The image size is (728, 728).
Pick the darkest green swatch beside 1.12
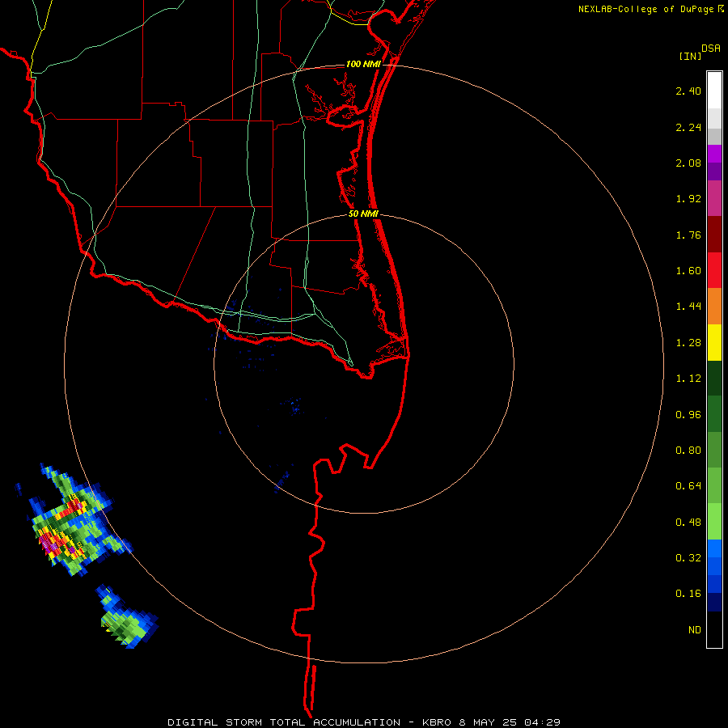pos(714,379)
